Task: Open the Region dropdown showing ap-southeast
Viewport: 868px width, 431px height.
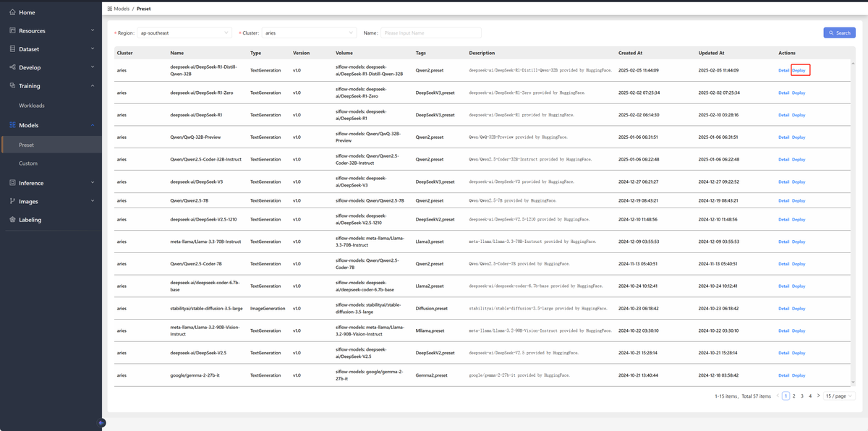Action: click(x=184, y=33)
